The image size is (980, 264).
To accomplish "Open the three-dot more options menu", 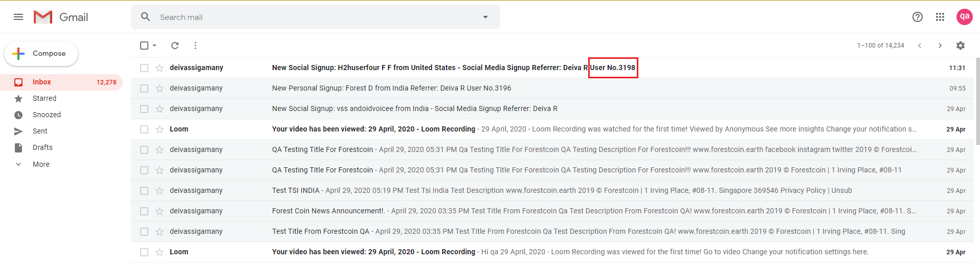I will coord(195,46).
